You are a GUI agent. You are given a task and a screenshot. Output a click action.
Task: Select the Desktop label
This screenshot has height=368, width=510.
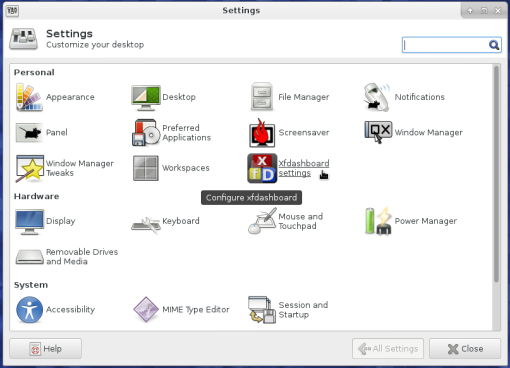[179, 97]
